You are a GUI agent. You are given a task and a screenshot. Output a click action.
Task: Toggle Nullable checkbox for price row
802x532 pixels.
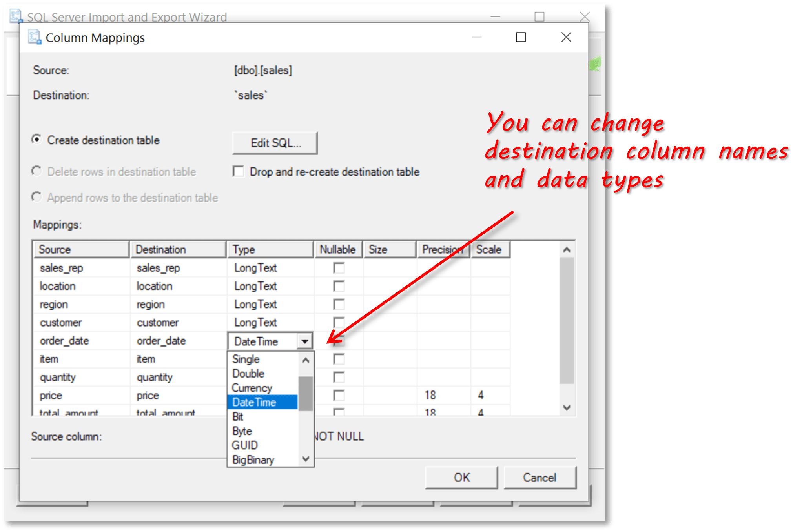point(339,395)
